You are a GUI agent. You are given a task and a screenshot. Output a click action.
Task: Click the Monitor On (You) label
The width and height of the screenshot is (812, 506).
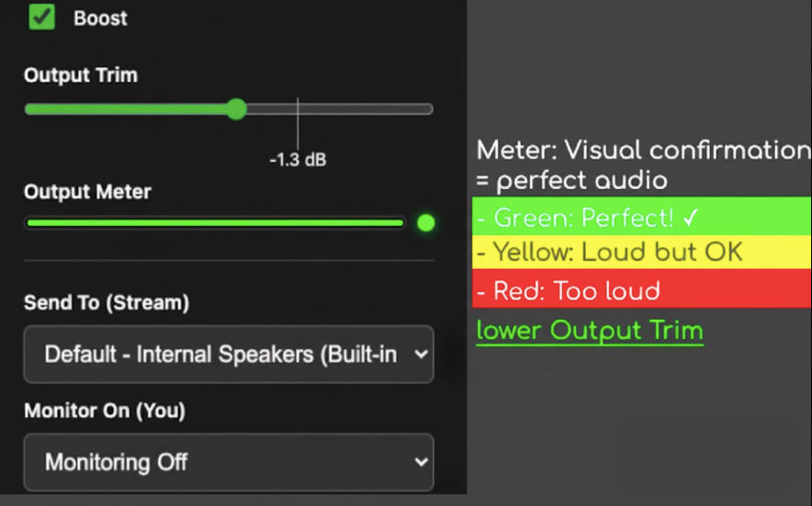pyautogui.click(x=104, y=410)
